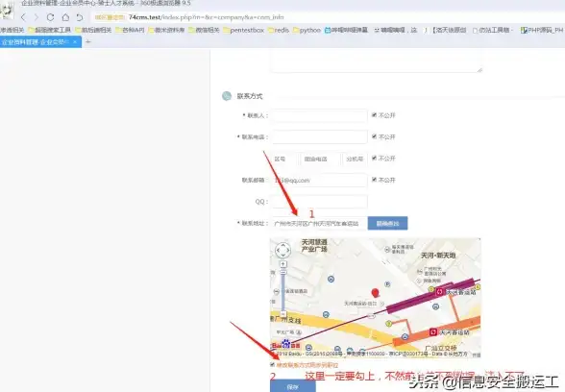565x392 pixels.
Task: Click 天河慧通产业广场 label on map
Action: tap(314, 245)
